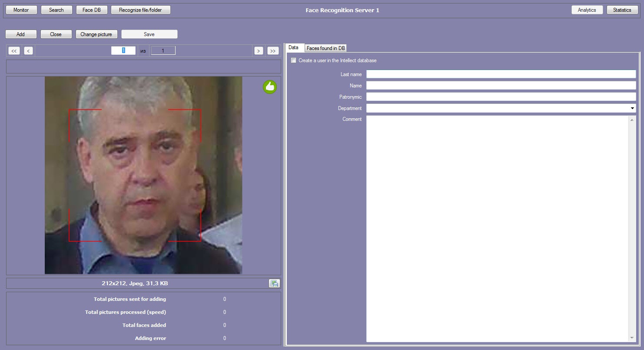Jump to the last picture

click(x=273, y=51)
